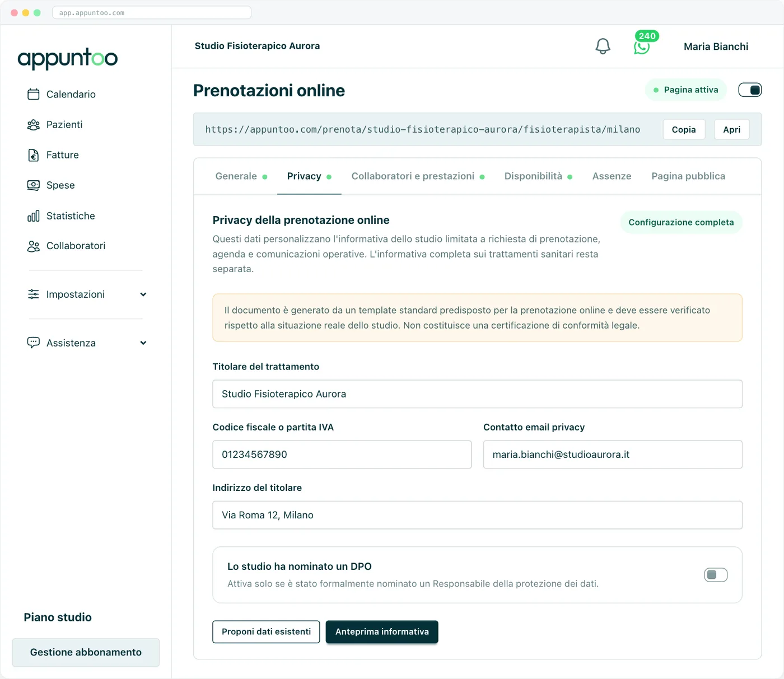Click the Impostazioni sliders icon
Screen dimensions: 784x679
[34, 294]
